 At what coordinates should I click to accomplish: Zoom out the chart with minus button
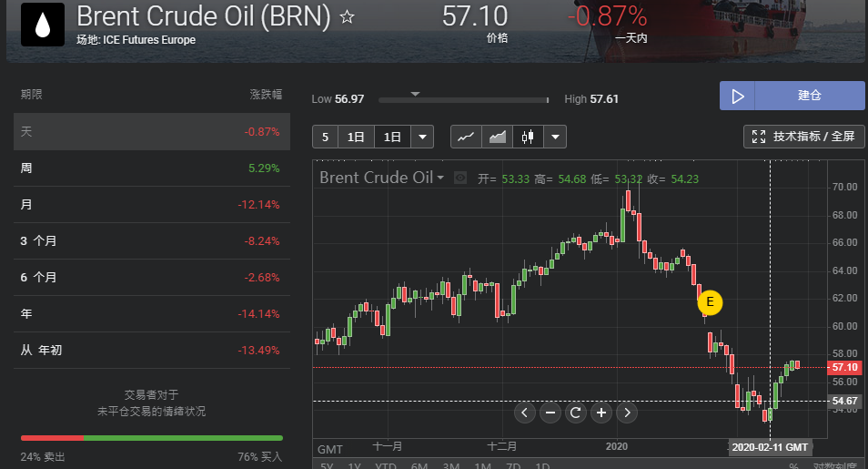coord(550,413)
